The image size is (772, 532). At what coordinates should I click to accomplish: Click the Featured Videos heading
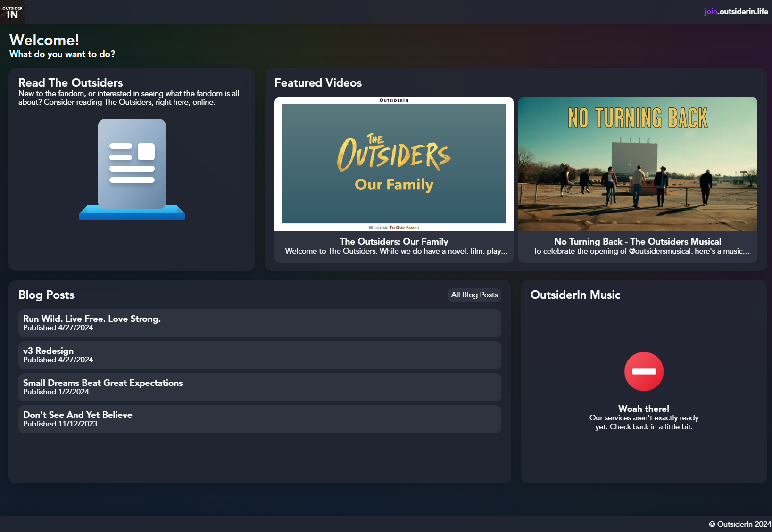(x=318, y=82)
